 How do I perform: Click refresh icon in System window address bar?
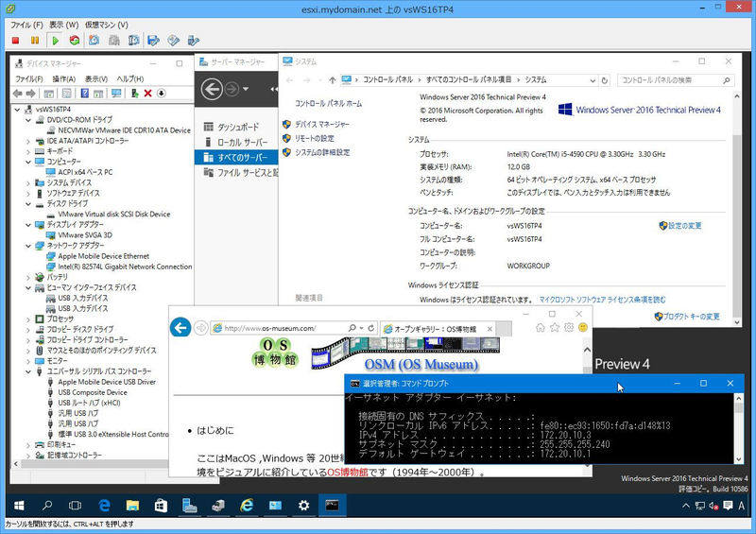[604, 80]
